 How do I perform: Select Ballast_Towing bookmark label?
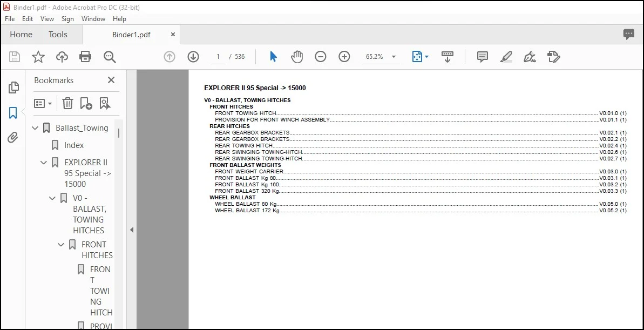coord(82,128)
